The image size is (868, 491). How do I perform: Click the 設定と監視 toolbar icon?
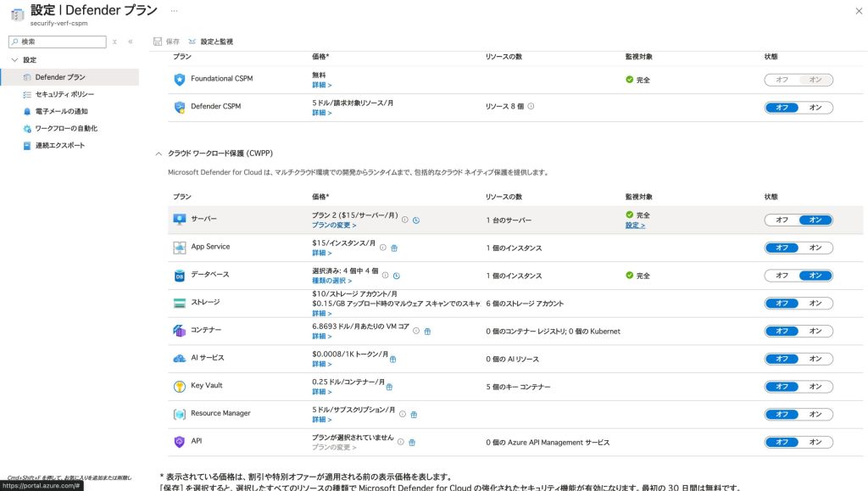193,42
